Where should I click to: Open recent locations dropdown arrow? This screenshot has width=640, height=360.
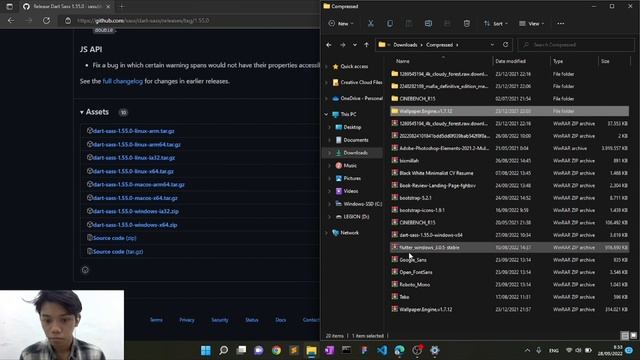point(355,45)
